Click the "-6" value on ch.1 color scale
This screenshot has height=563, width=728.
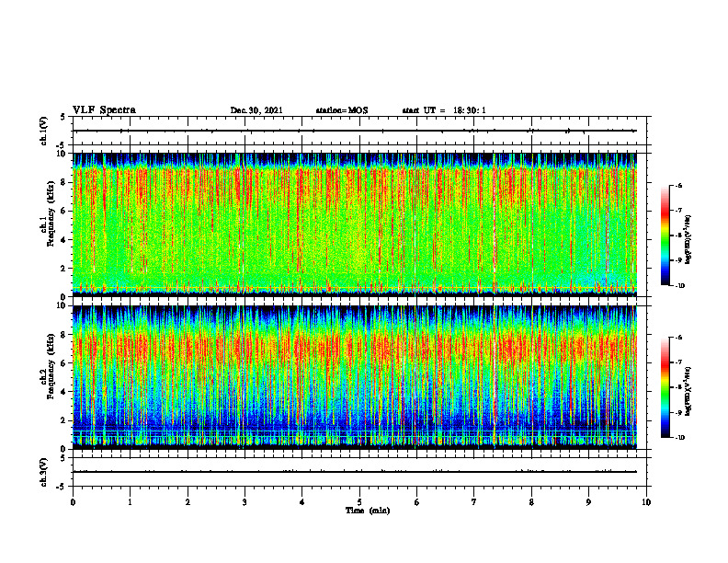point(677,185)
